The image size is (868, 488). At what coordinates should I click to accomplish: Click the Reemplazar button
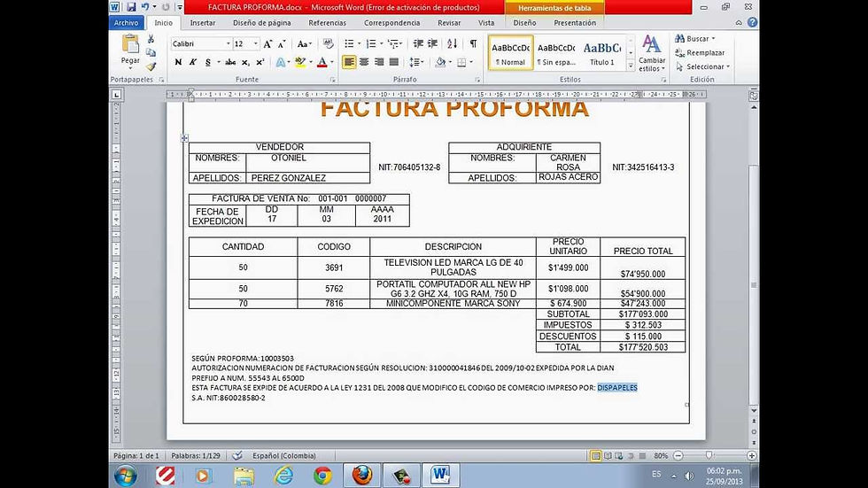click(701, 52)
